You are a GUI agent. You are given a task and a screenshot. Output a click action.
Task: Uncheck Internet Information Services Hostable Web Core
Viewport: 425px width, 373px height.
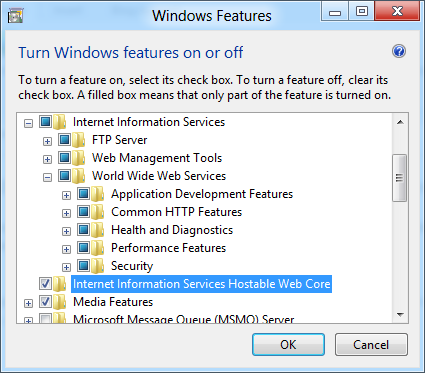(45, 284)
